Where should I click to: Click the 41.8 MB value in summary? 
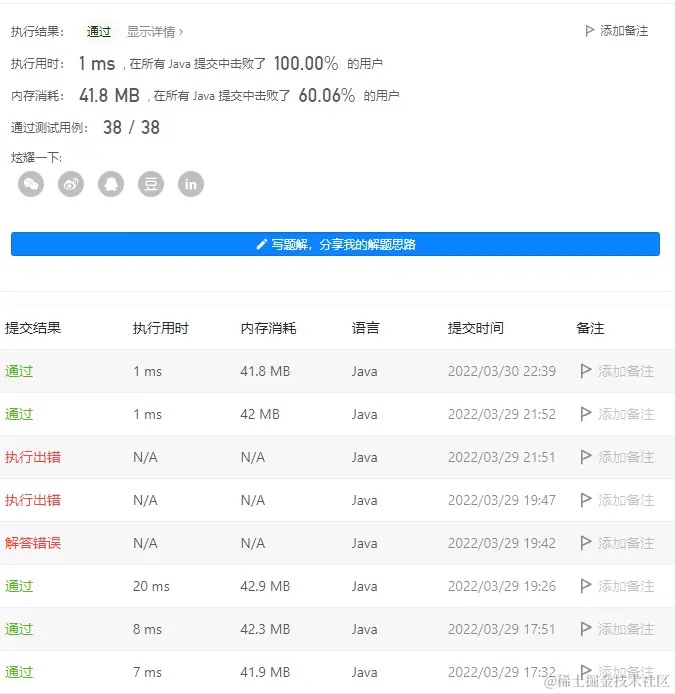point(109,95)
